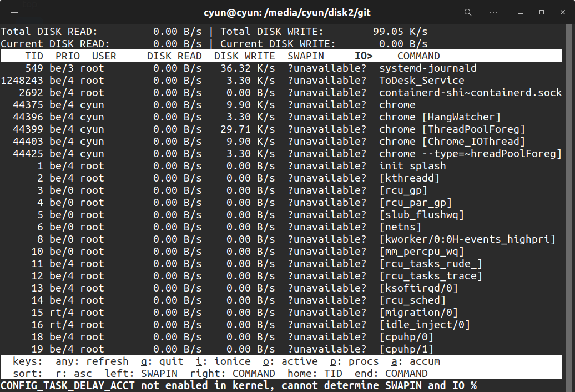Select the DISK READ column header

(x=174, y=56)
